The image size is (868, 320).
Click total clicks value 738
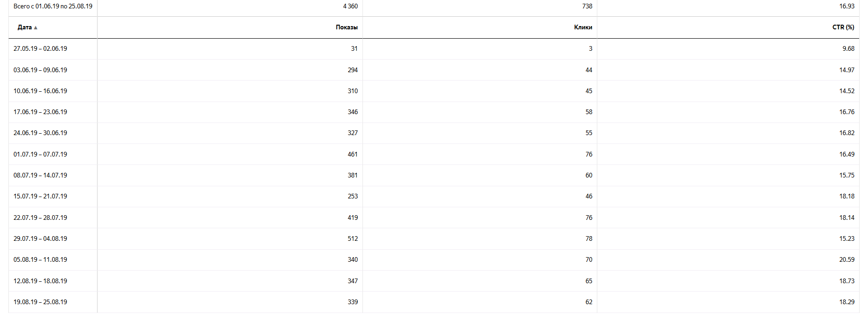tap(587, 7)
